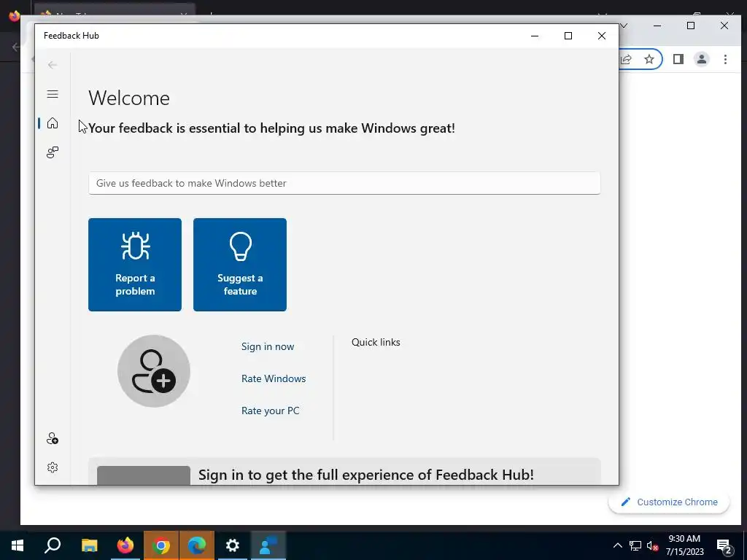Image resolution: width=747 pixels, height=560 pixels.
Task: Open Chrome side panel icon
Action: pyautogui.click(x=678, y=59)
